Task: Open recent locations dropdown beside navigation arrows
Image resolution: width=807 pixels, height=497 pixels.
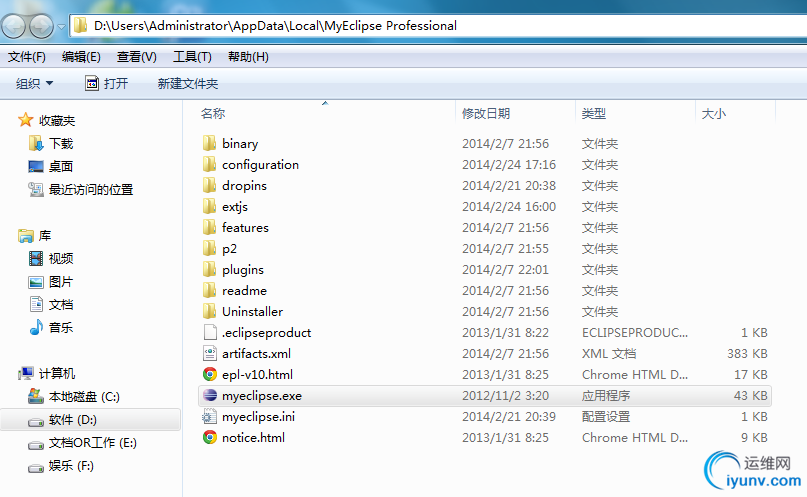Action: point(61,27)
